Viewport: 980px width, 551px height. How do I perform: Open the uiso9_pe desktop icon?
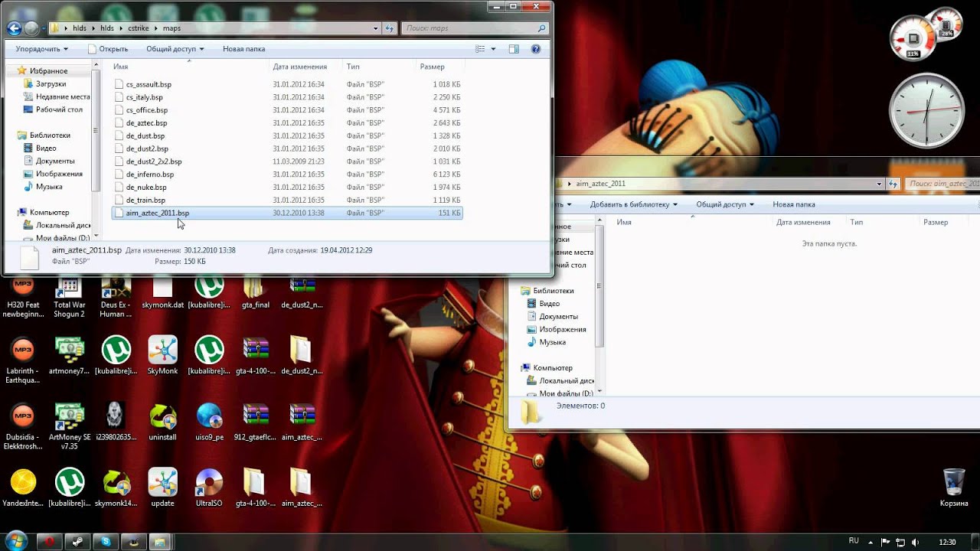click(209, 422)
